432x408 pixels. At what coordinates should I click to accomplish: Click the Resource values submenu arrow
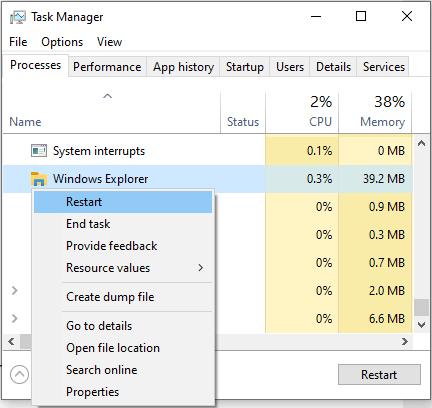pos(200,268)
